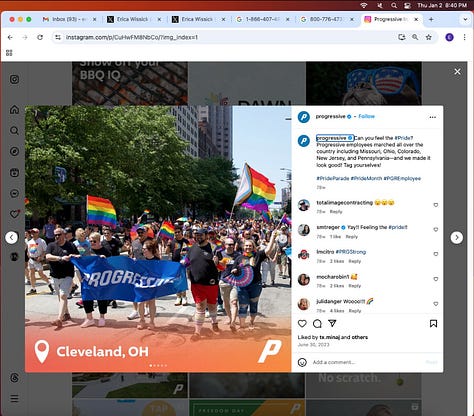
Task: Like julidanger's comment
Action: [436, 304]
